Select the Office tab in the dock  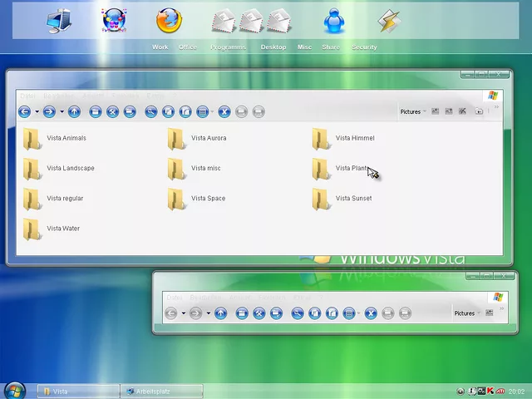pos(188,47)
